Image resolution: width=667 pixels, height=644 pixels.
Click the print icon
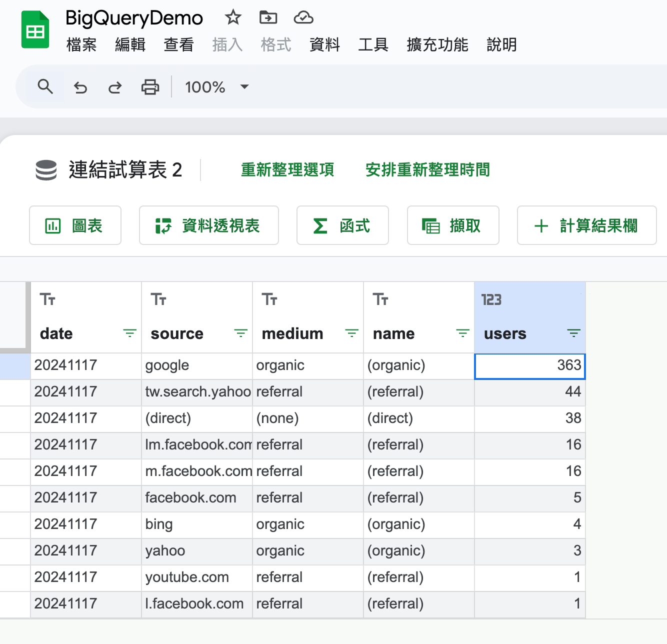coord(150,87)
